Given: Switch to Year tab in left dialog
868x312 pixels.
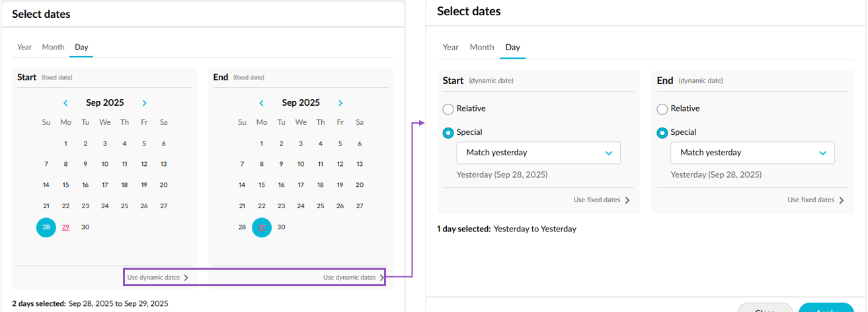Looking at the screenshot, I should 24,47.
